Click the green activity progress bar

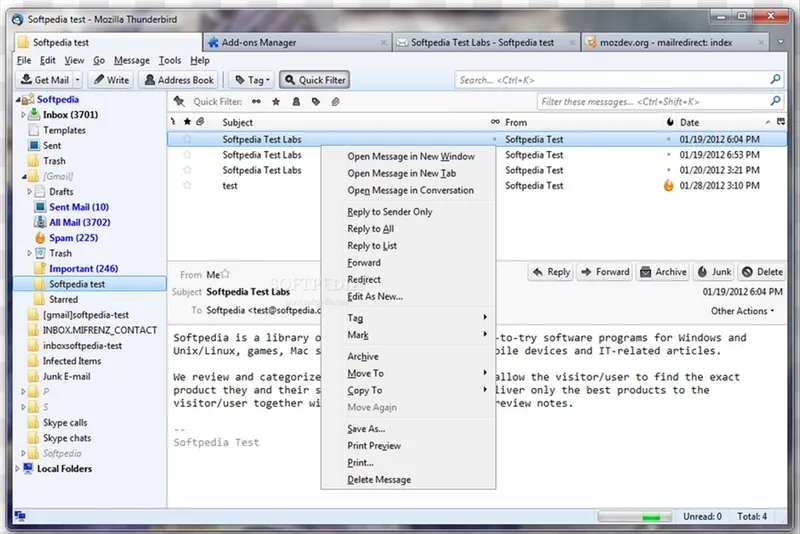pyautogui.click(x=635, y=517)
